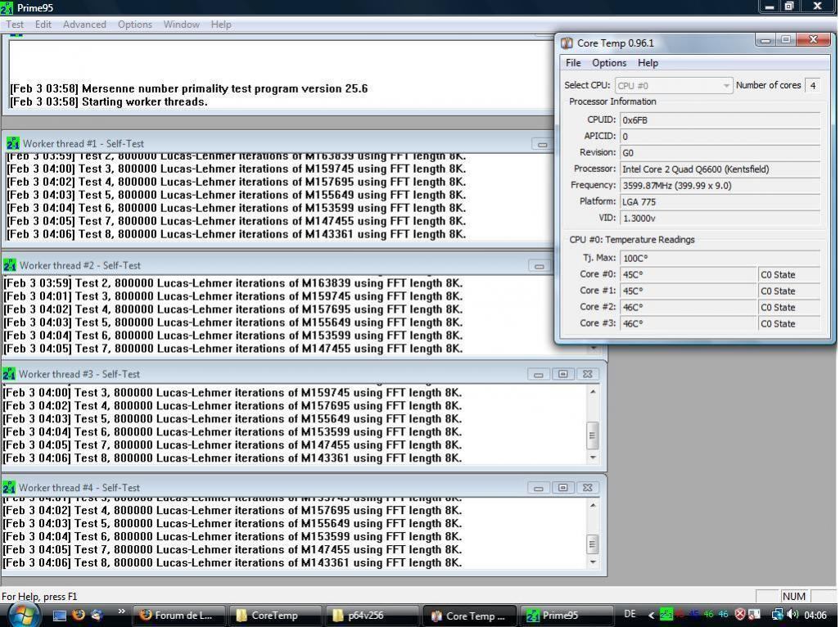Open the Prime95 Window menu

[x=182, y=25]
